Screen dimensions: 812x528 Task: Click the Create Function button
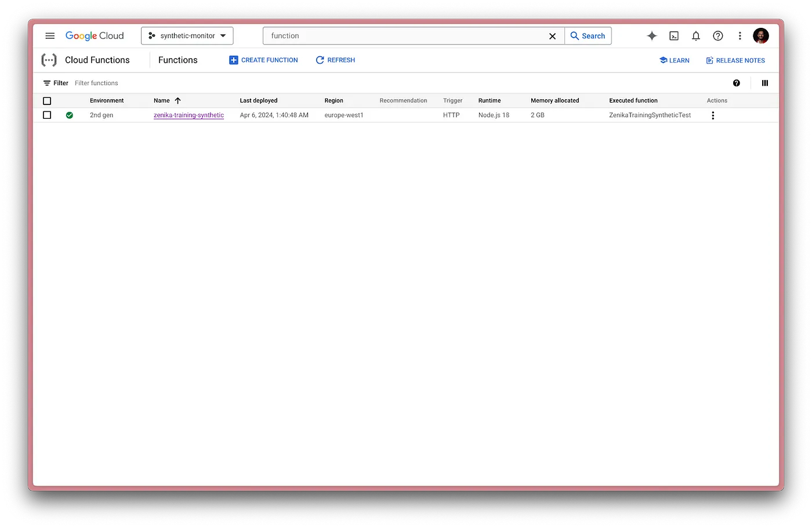point(263,60)
